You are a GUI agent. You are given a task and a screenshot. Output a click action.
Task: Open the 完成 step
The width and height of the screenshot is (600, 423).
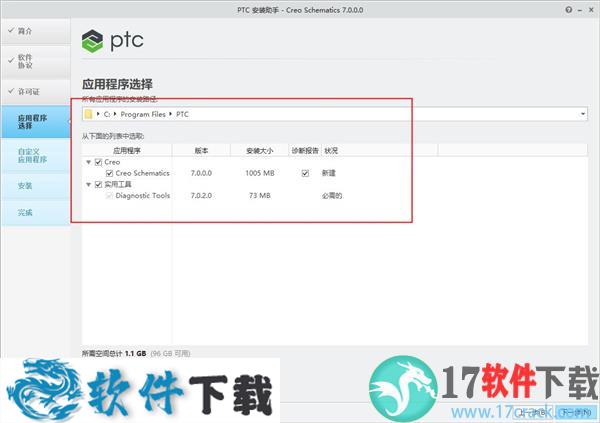click(35, 212)
